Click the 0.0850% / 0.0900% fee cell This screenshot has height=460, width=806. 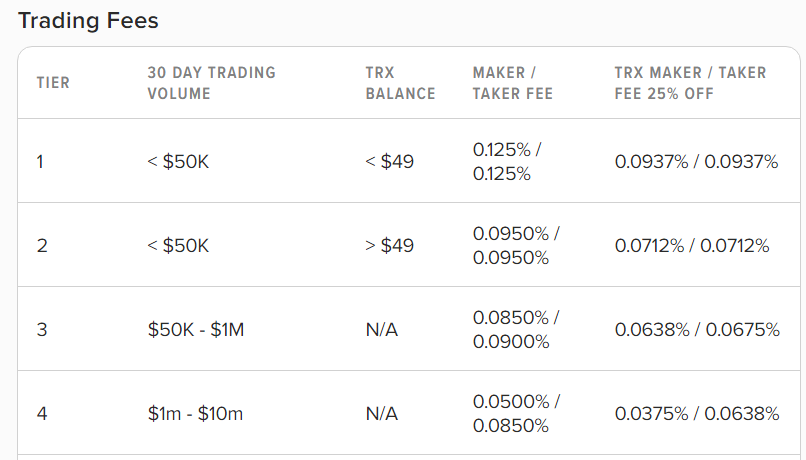(516, 329)
